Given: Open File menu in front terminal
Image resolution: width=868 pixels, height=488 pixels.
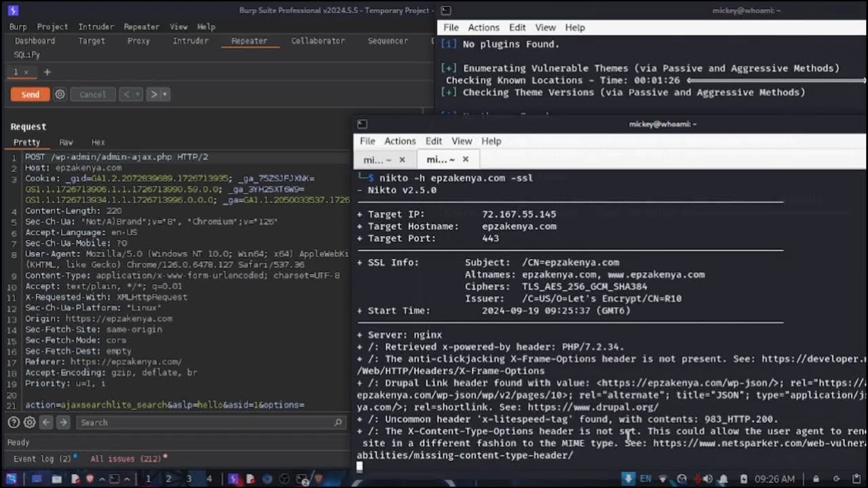Looking at the screenshot, I should [x=368, y=141].
